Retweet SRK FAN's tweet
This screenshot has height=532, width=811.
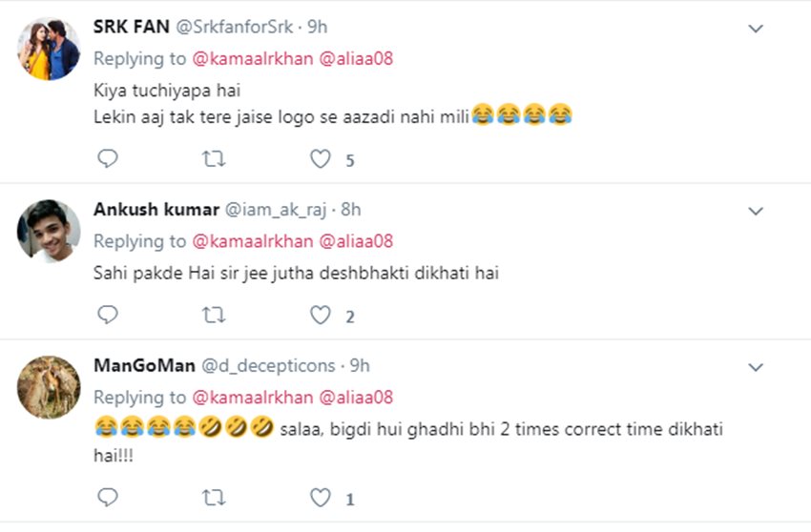coord(214,159)
